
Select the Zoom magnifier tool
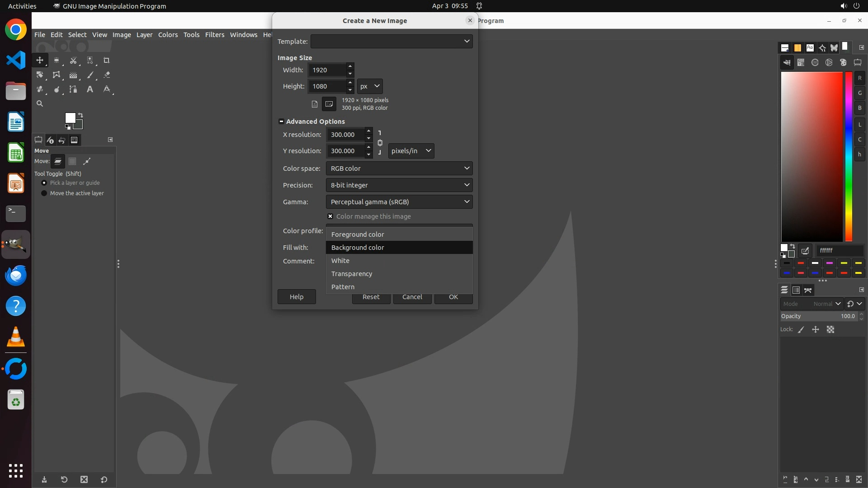pyautogui.click(x=40, y=103)
